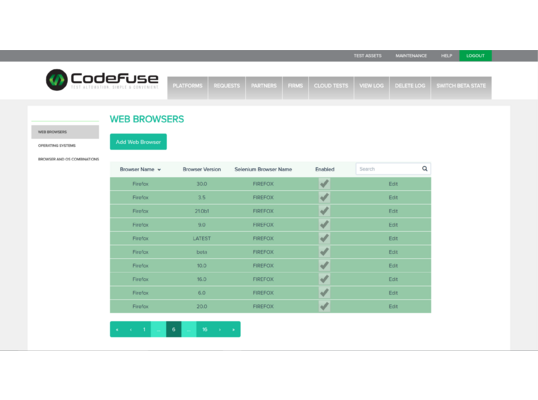This screenshot has height=400, width=538.
Task: Edit the Firefox 6.0 row
Action: click(393, 293)
